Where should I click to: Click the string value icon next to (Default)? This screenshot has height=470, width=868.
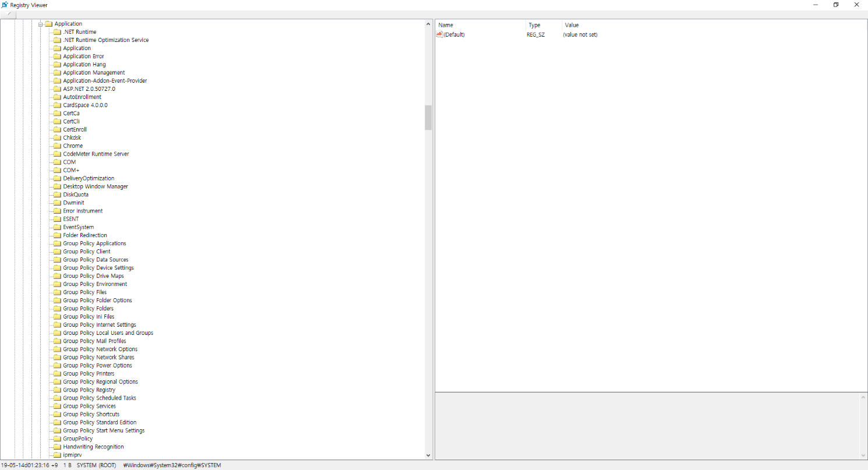(x=439, y=34)
